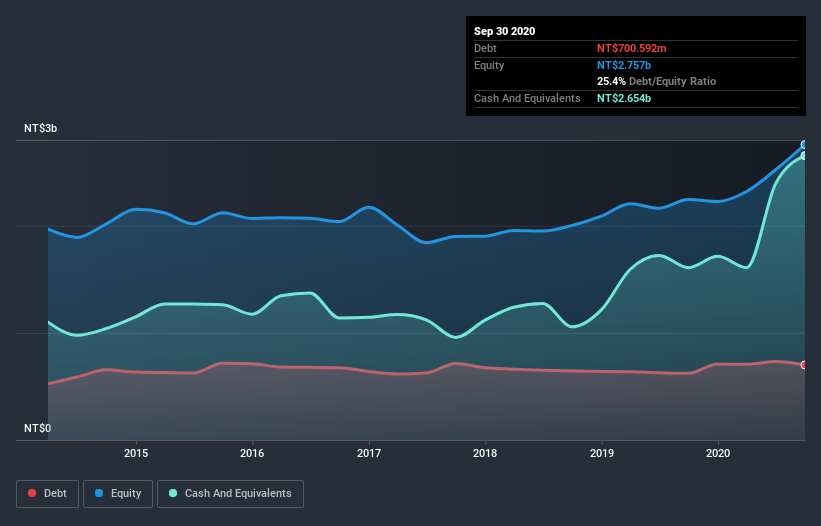Click the blue Equity endpoint marker
Image resolution: width=821 pixels, height=526 pixels.
tap(804, 144)
